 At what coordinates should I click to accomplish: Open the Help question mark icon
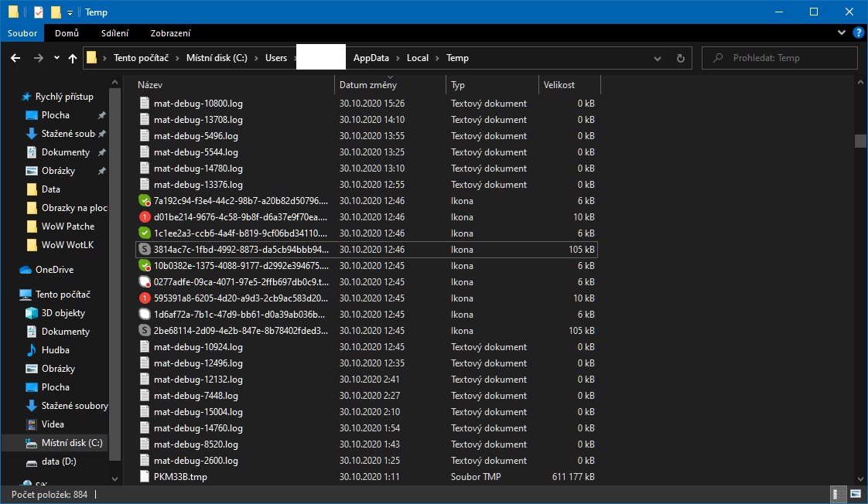(858, 33)
